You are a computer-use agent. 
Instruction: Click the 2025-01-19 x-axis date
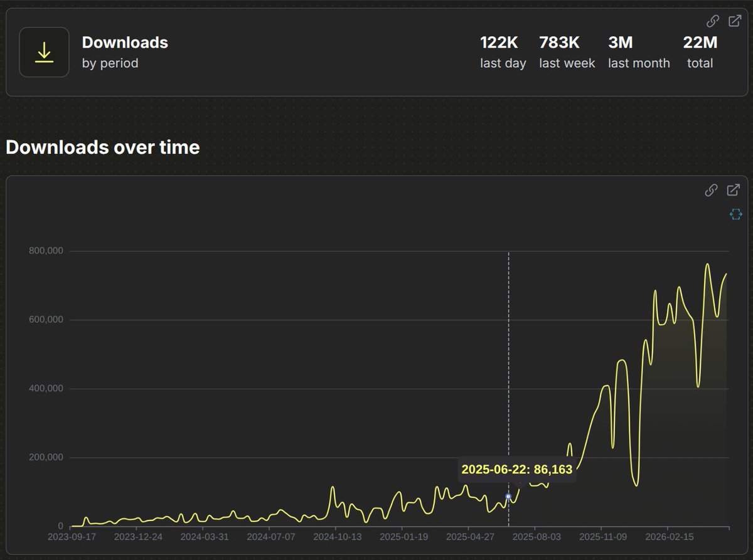[404, 537]
